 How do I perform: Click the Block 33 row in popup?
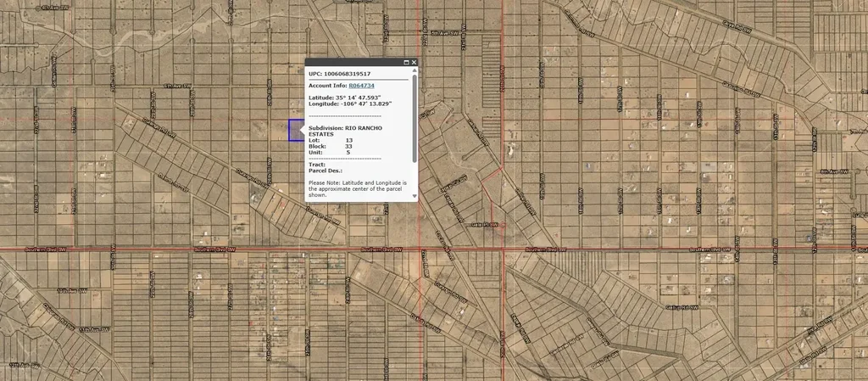[x=331, y=146]
